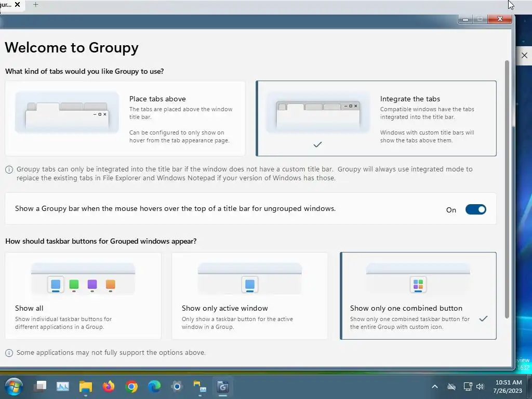Click the 'Integrate the tabs' preview illustration
Screen dimensions: 532x399
pos(318,113)
